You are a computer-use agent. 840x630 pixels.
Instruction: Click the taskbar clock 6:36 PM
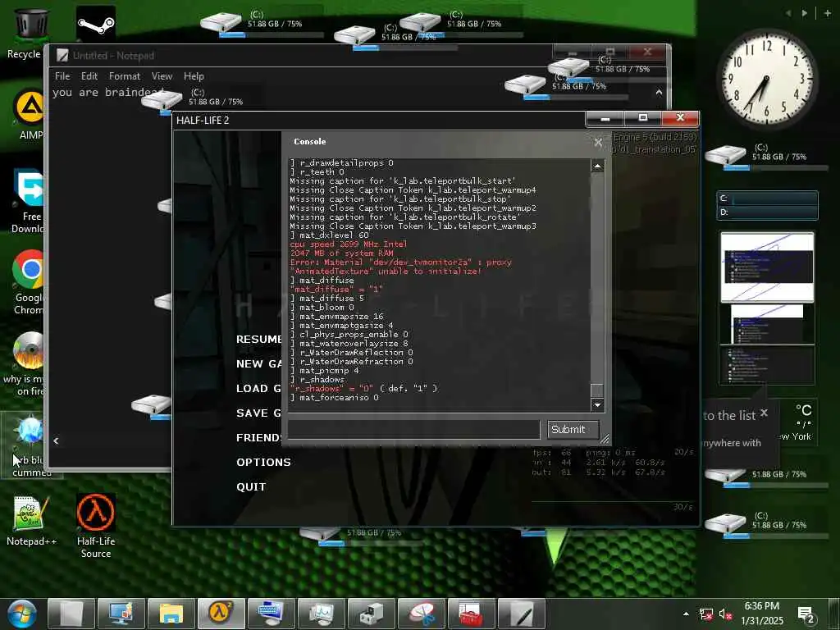pos(761,606)
